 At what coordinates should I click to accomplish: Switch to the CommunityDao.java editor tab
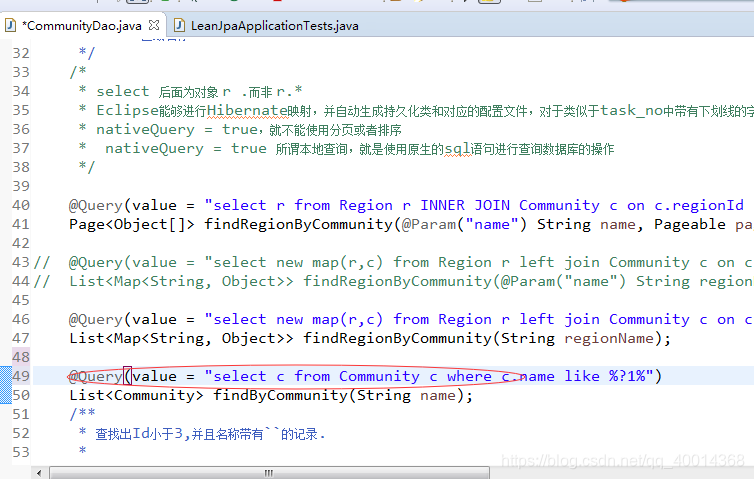(x=82, y=25)
